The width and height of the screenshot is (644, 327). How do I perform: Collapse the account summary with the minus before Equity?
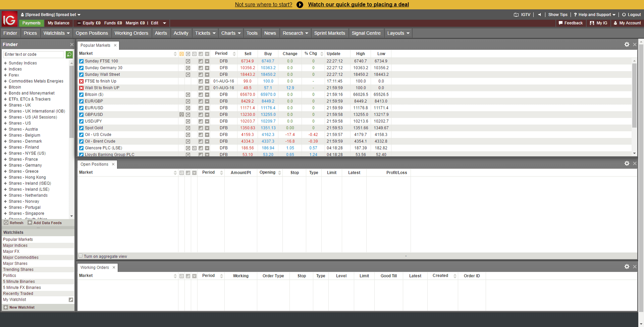click(x=79, y=23)
